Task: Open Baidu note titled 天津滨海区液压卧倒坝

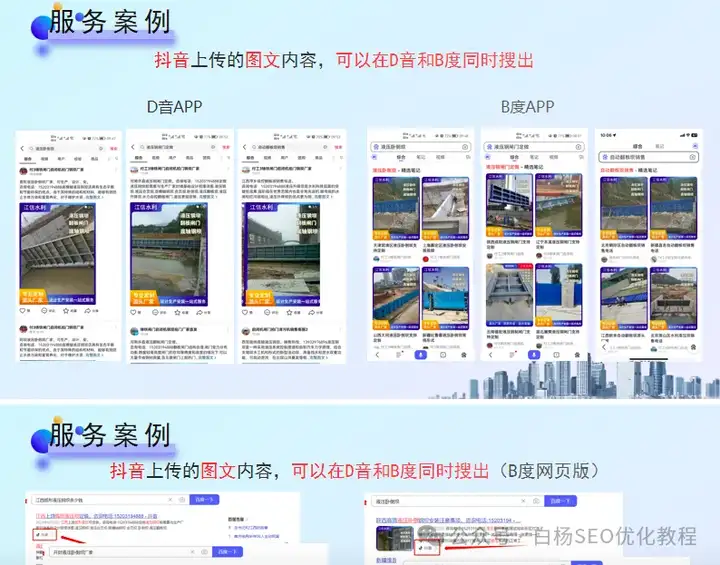Action: pos(395,248)
